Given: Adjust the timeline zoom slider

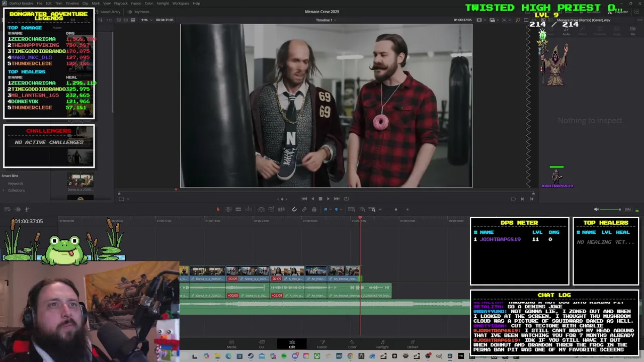Looking at the screenshot, I should [396, 209].
